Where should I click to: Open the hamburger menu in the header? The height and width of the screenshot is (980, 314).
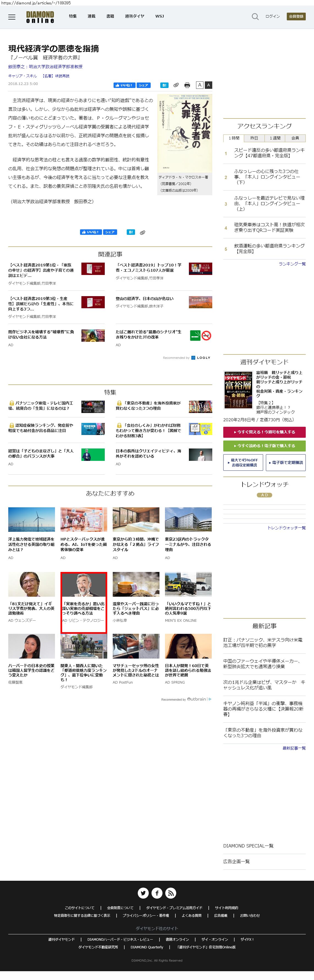tap(12, 17)
